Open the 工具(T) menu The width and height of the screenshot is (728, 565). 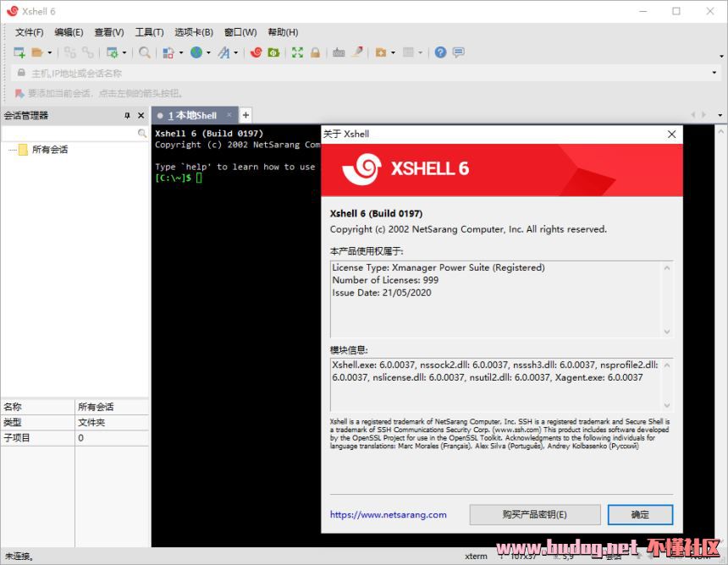149,32
